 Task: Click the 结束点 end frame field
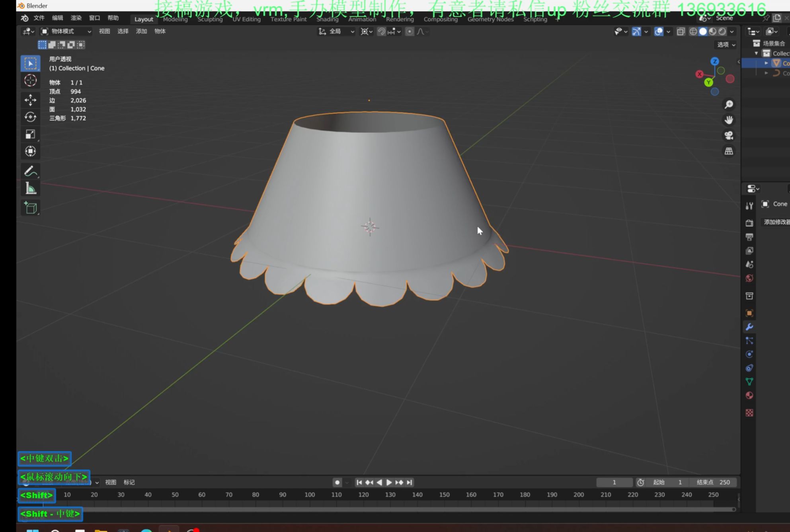713,482
